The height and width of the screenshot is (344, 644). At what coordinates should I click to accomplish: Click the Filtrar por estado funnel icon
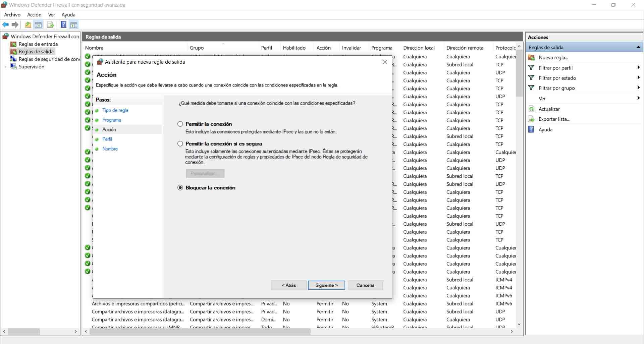click(531, 78)
